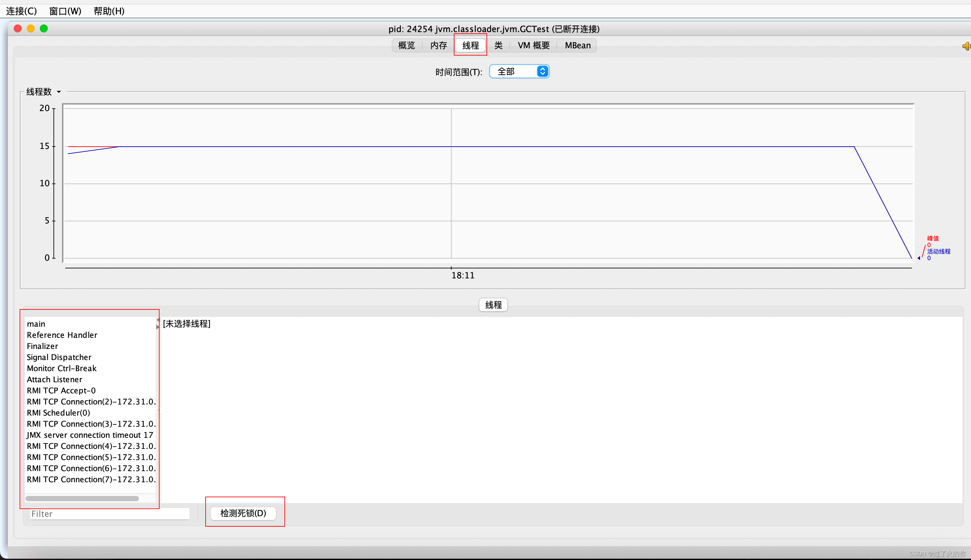Open the Window menu

[65, 11]
